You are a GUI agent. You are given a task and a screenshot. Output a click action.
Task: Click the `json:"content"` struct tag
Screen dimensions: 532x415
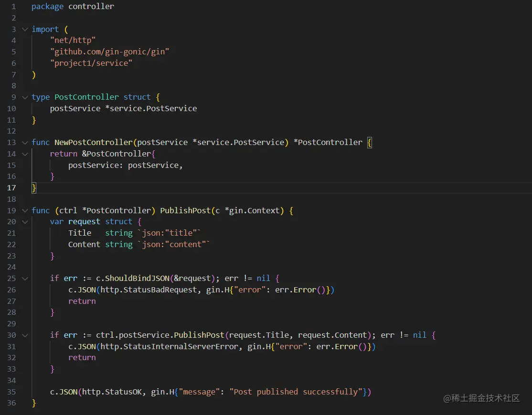tap(174, 245)
